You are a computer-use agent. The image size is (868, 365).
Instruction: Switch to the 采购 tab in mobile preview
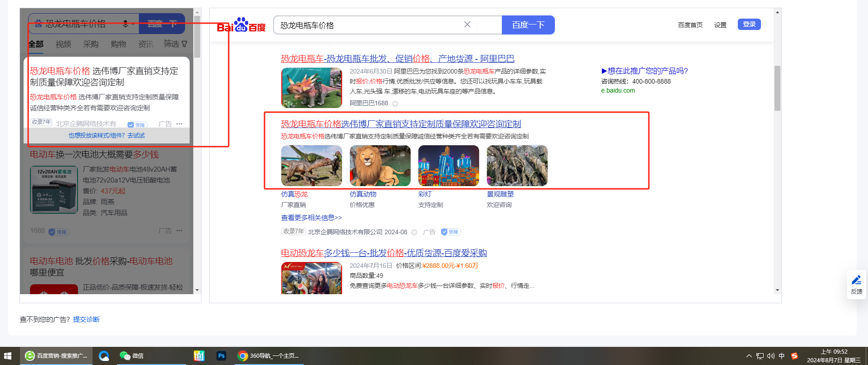click(x=91, y=44)
